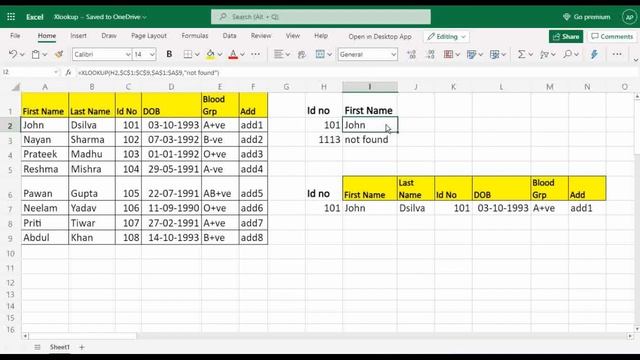Click Merge cells icon
This screenshot has height=360, width=640.
click(320, 54)
